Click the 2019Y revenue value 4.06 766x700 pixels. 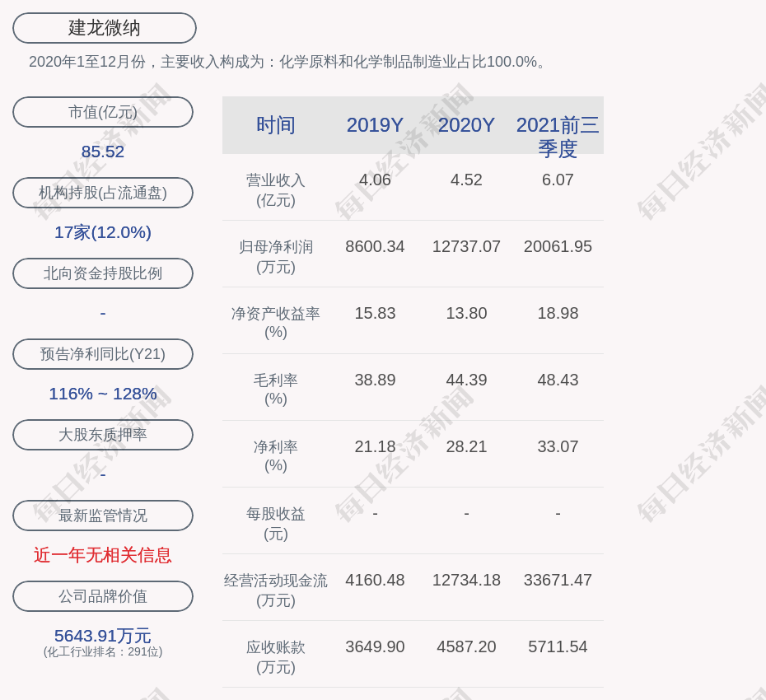(x=376, y=180)
